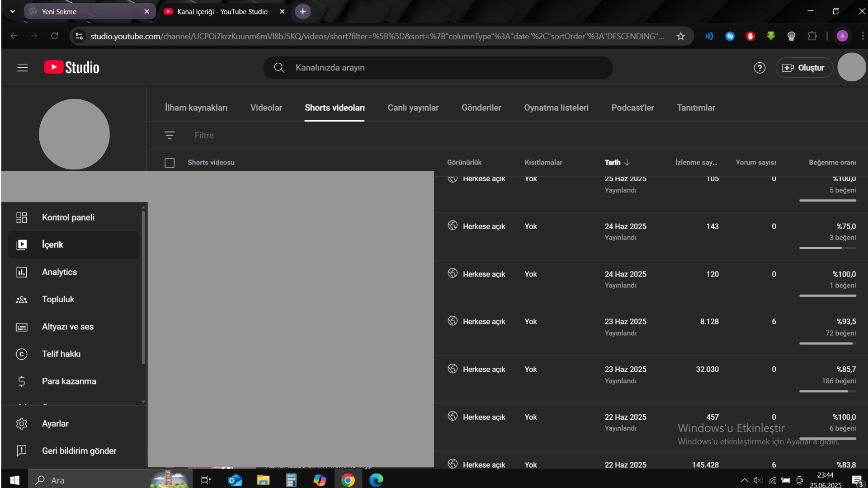Click Geri bildirim gönder link
The height and width of the screenshot is (488, 868).
(79, 451)
